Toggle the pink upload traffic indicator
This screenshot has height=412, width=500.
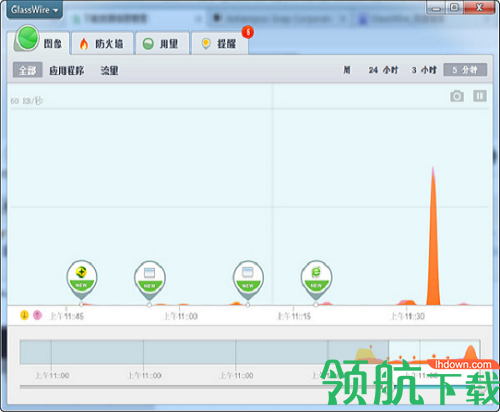click(37, 315)
